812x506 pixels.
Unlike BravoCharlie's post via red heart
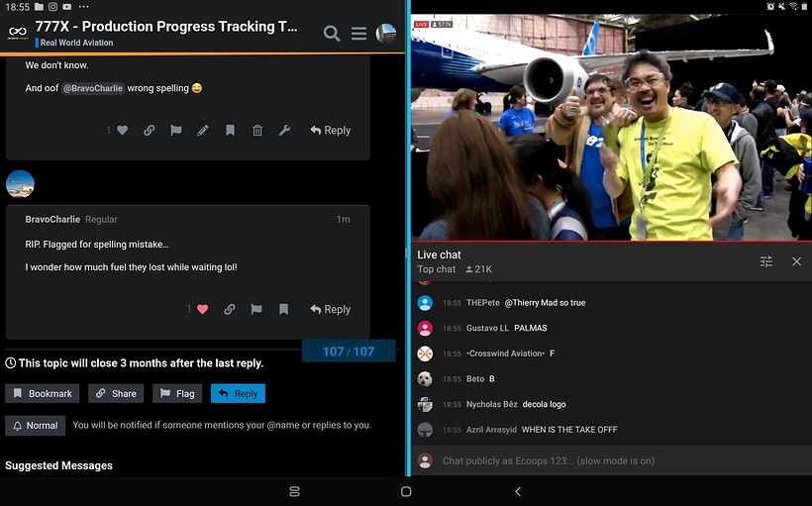point(202,309)
